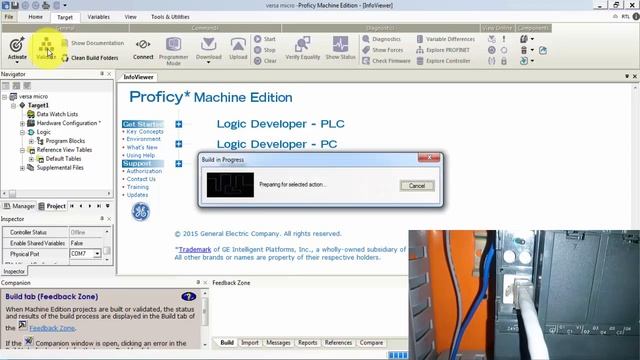Image resolution: width=640 pixels, height=360 pixels.
Task: Collapse the Logic node
Action: (22, 132)
